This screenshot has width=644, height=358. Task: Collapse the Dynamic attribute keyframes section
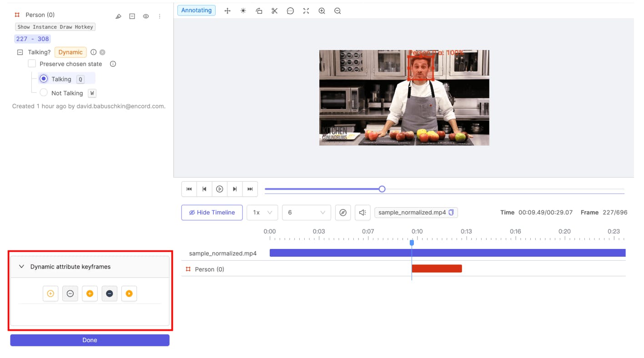click(x=21, y=266)
